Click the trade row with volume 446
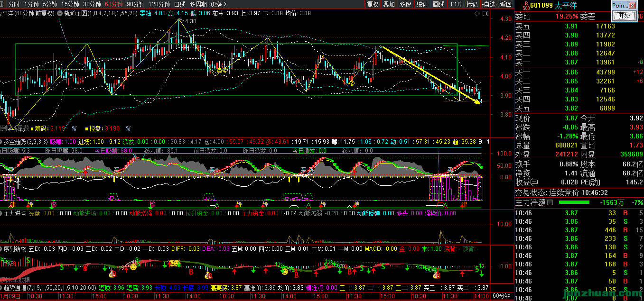 click(x=579, y=230)
